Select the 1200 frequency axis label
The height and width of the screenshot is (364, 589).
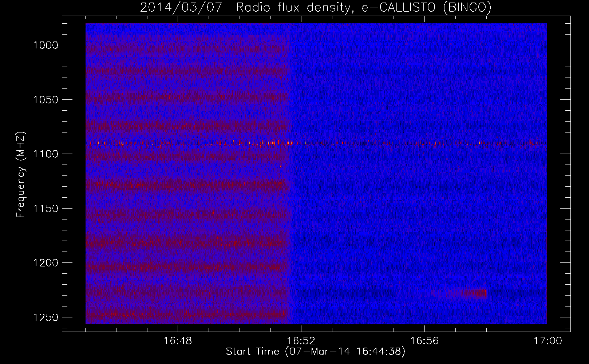click(x=46, y=263)
